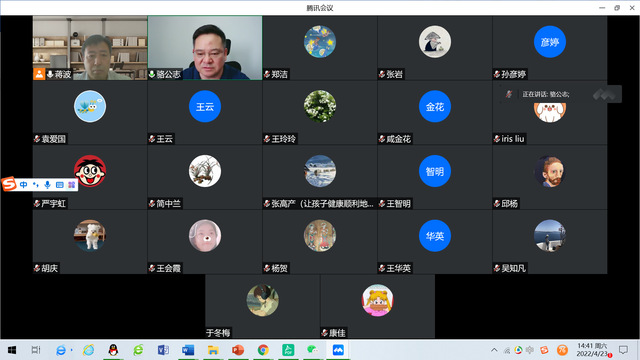Open Windows Start menu
This screenshot has width=640, height=360.
[x=12, y=350]
